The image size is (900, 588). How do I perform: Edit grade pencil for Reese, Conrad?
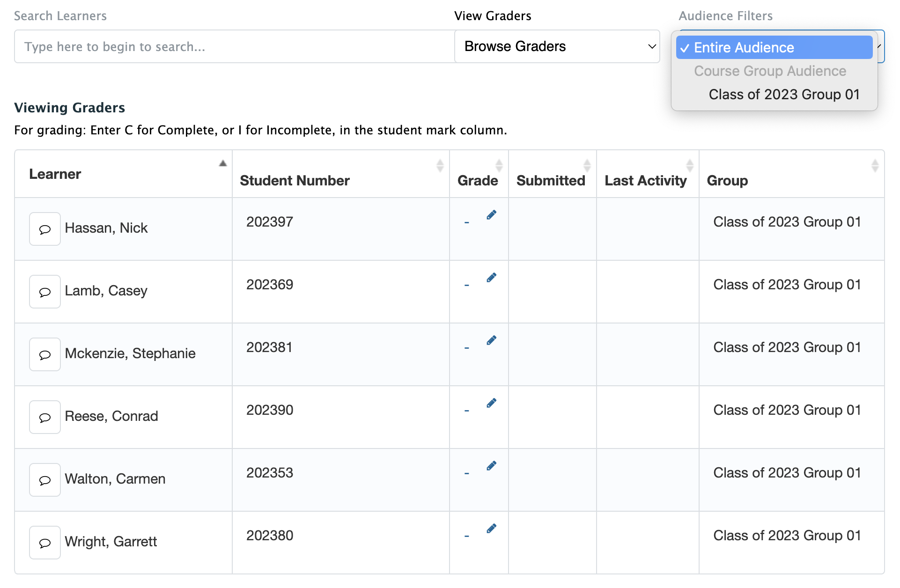[491, 403]
